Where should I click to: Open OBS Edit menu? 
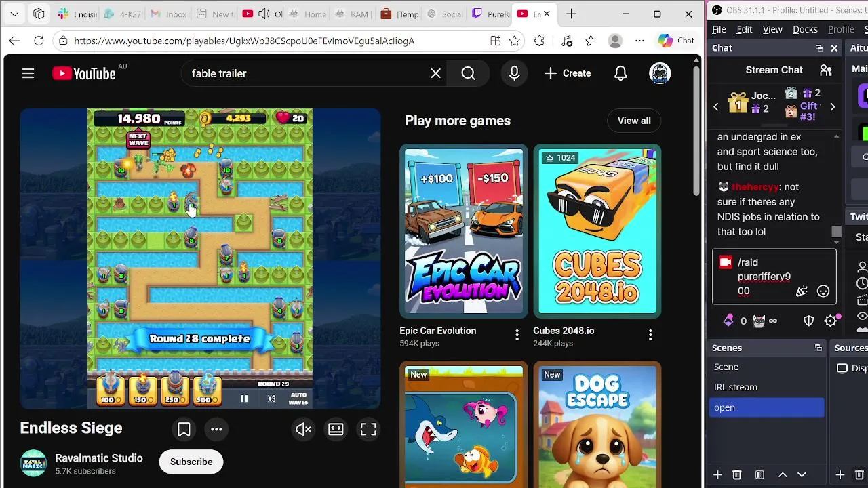click(x=745, y=29)
